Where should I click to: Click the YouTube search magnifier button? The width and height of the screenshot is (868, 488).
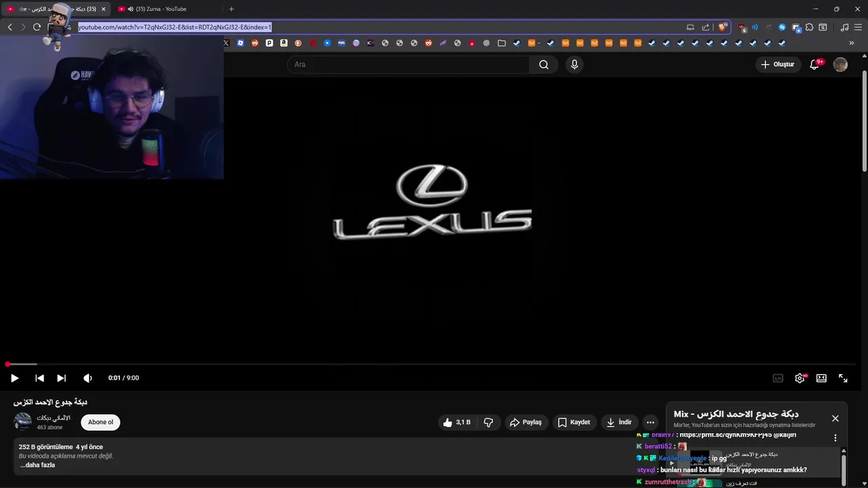(544, 64)
